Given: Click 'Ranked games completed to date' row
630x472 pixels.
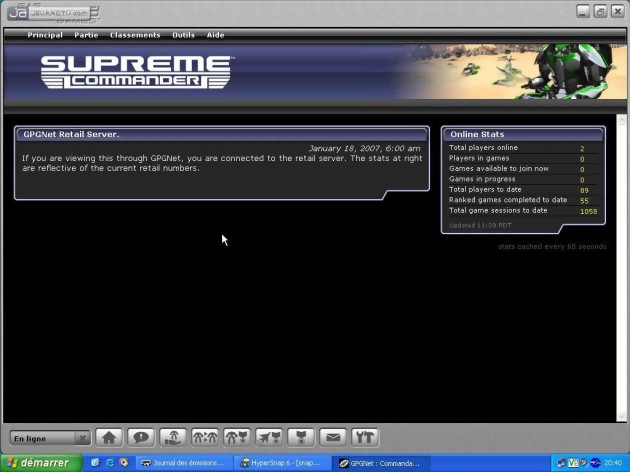Looking at the screenshot, I should pyautogui.click(x=523, y=200).
